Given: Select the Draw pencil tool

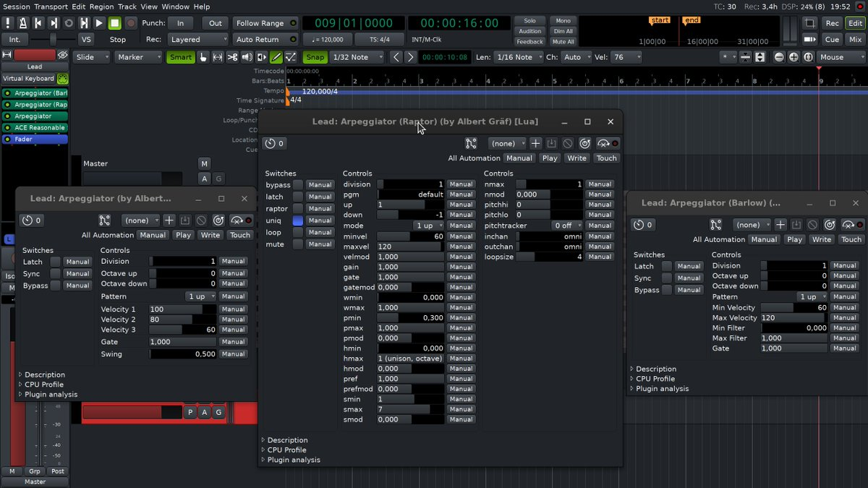Looking at the screenshot, I should tap(276, 57).
